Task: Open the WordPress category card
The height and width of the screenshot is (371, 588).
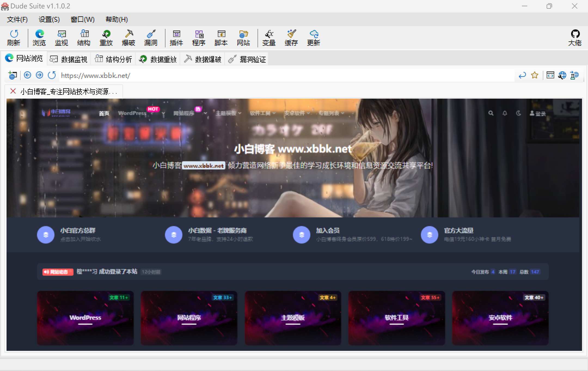Action: pyautogui.click(x=85, y=318)
